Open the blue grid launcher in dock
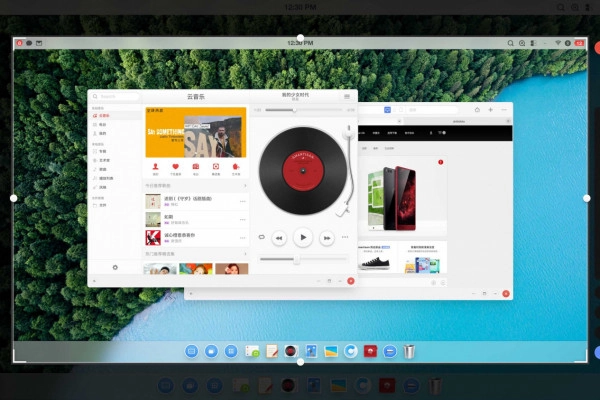Viewport: 600px width, 400px height. (231, 351)
